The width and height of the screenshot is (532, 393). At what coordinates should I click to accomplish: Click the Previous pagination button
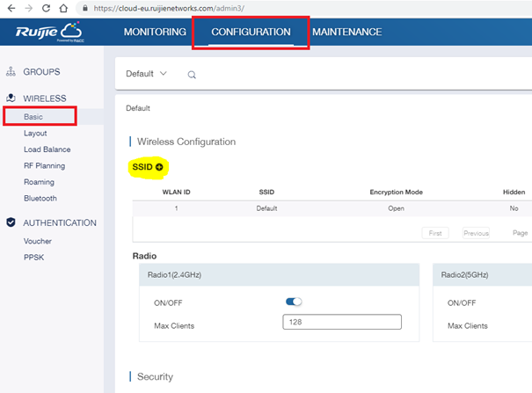pyautogui.click(x=475, y=233)
